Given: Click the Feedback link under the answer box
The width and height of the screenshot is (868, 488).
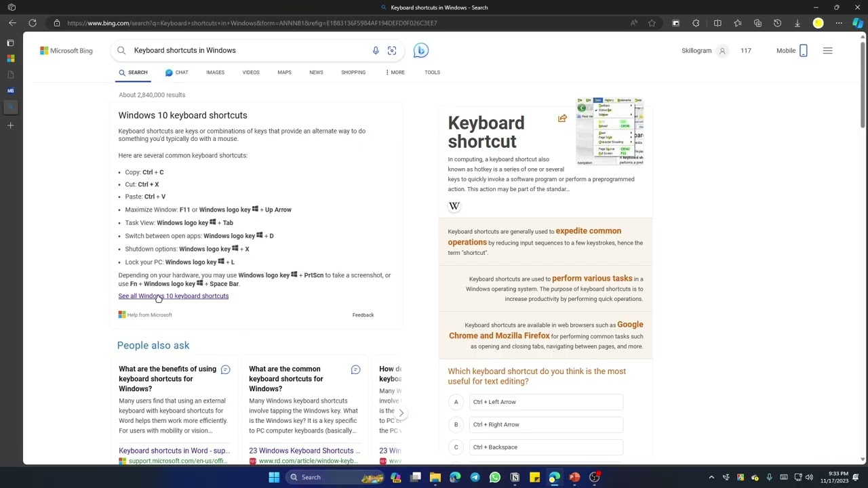Looking at the screenshot, I should point(363,315).
